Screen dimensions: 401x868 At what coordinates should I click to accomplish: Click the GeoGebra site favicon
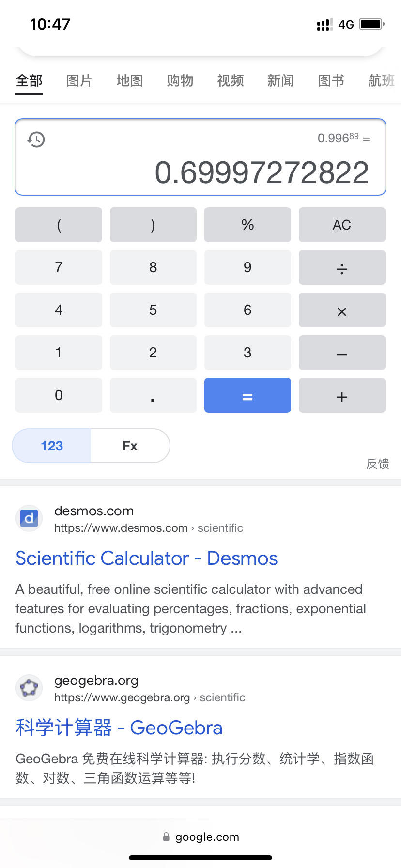click(x=29, y=688)
